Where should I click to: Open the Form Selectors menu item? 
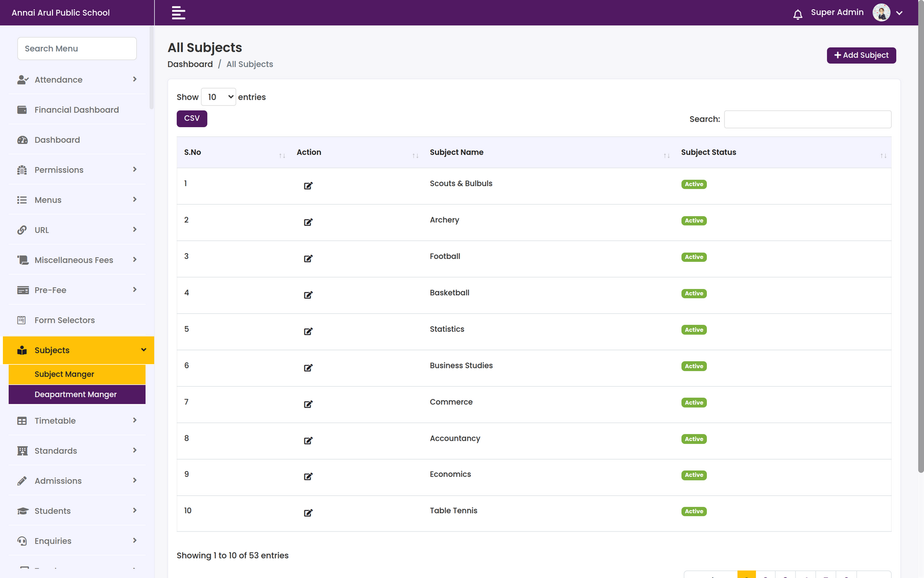(x=77, y=320)
